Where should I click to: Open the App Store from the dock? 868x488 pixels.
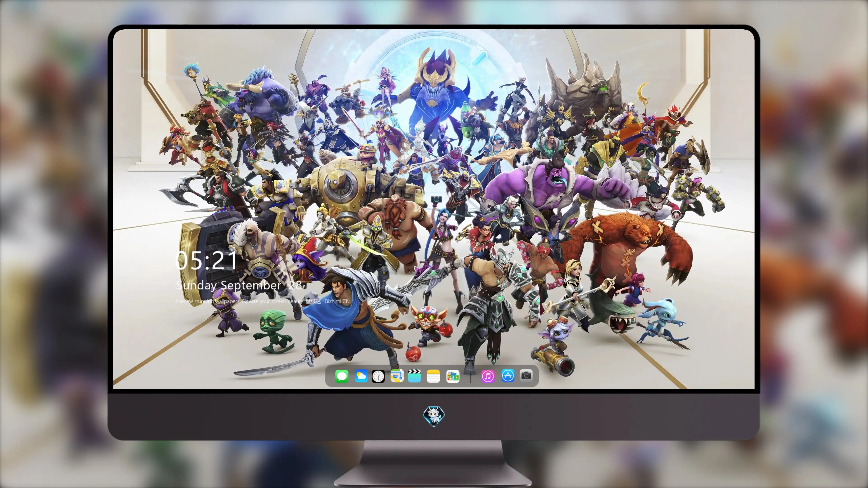point(508,375)
